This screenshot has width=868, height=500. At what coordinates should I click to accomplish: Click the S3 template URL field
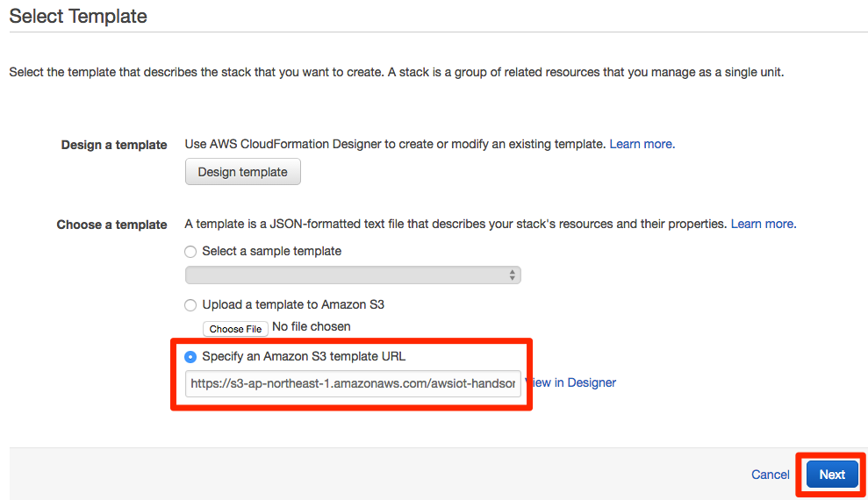click(353, 383)
